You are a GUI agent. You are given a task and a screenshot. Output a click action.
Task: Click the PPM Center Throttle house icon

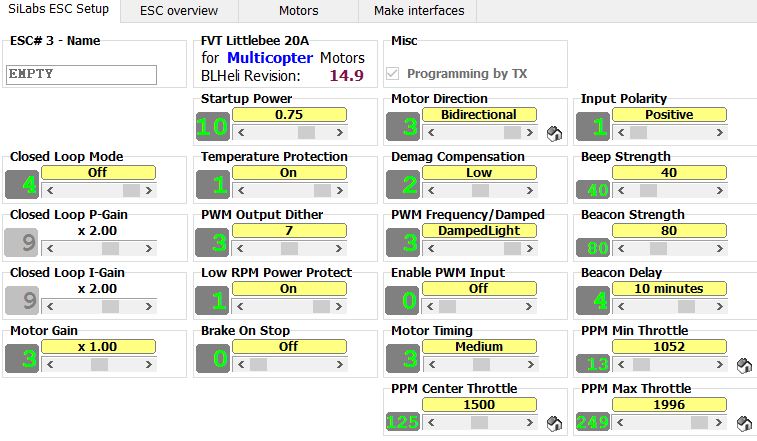pyautogui.click(x=553, y=423)
